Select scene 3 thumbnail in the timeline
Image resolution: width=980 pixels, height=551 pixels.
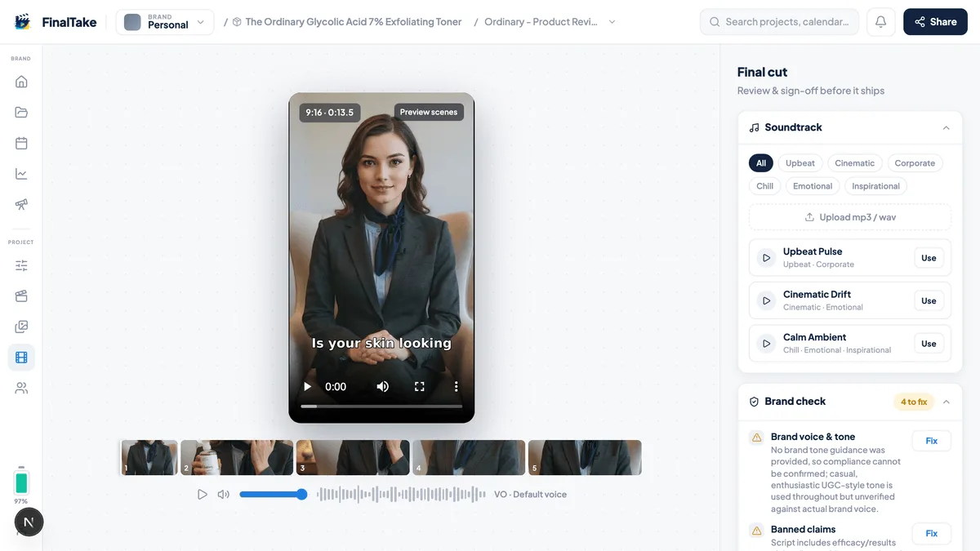353,458
